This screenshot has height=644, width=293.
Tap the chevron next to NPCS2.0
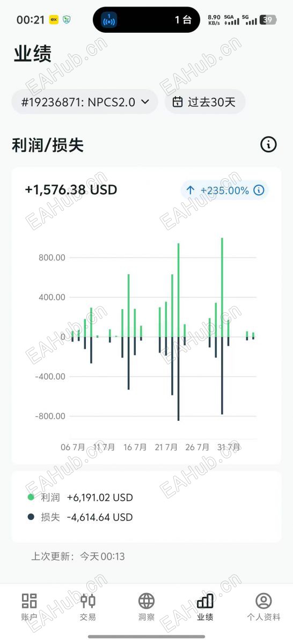pos(145,102)
